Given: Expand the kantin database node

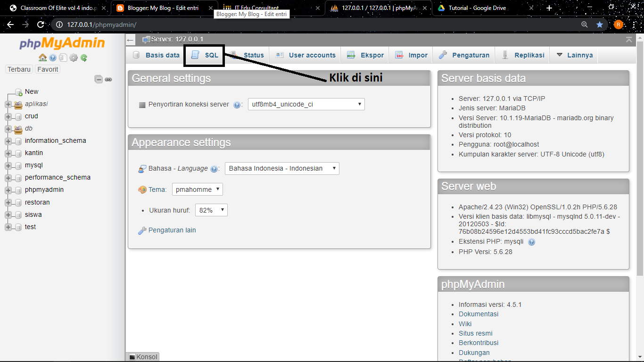Looking at the screenshot, I should pos(8,153).
